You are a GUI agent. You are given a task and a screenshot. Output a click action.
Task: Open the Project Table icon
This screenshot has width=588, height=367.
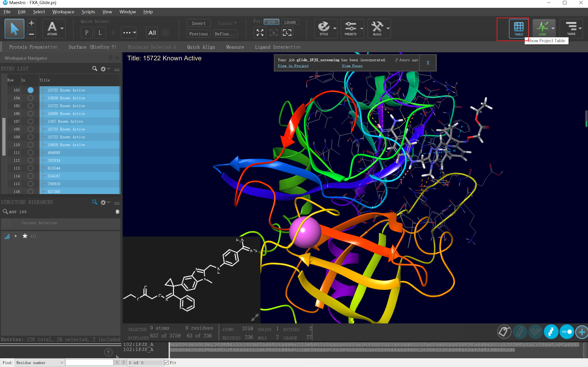coord(518,28)
